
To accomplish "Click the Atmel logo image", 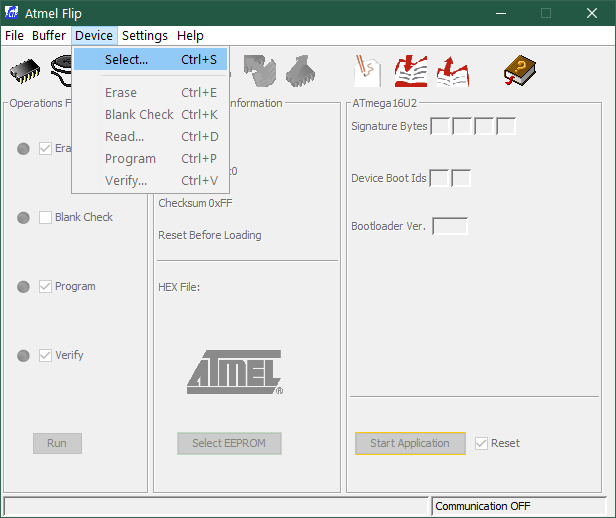I will [235, 372].
